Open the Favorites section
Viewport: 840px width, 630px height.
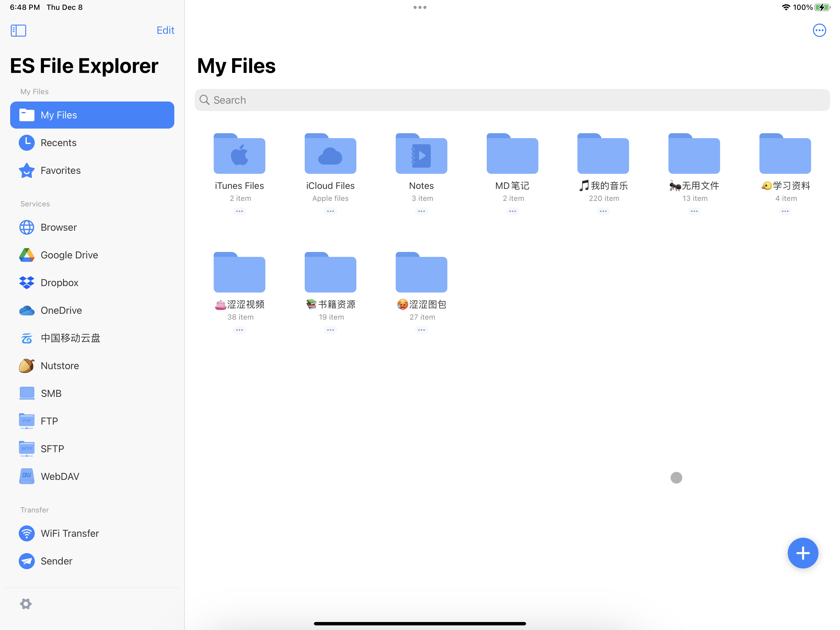pyautogui.click(x=60, y=170)
